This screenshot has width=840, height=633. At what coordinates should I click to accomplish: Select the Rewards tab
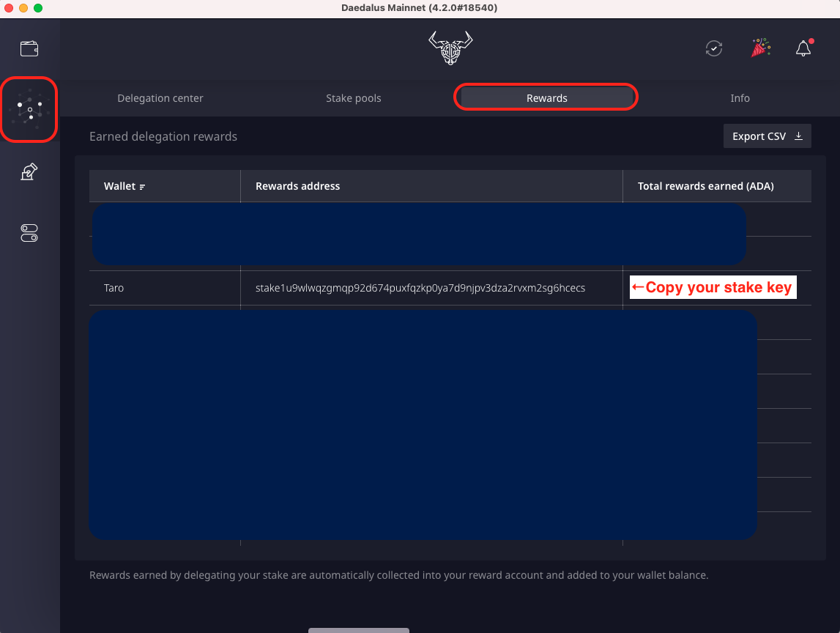[x=546, y=98]
